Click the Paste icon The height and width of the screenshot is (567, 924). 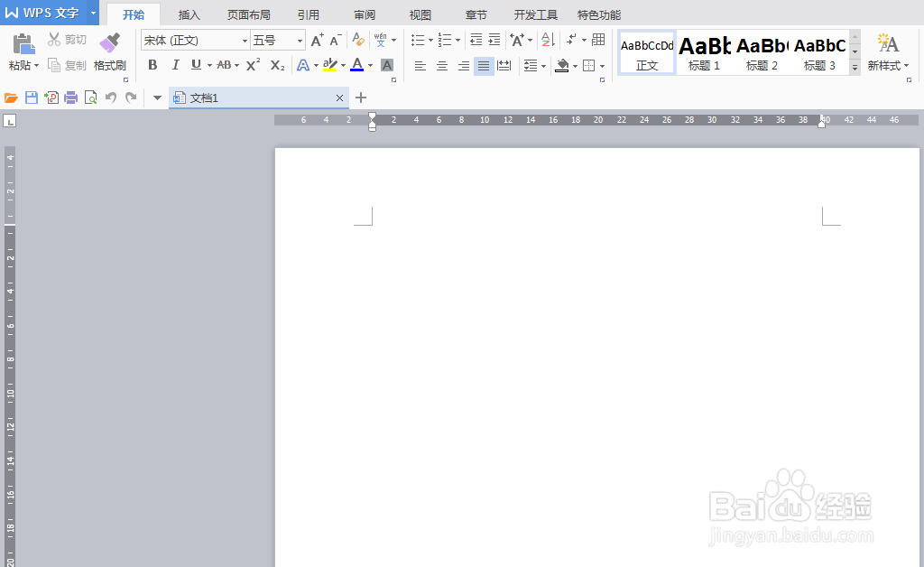(23, 44)
